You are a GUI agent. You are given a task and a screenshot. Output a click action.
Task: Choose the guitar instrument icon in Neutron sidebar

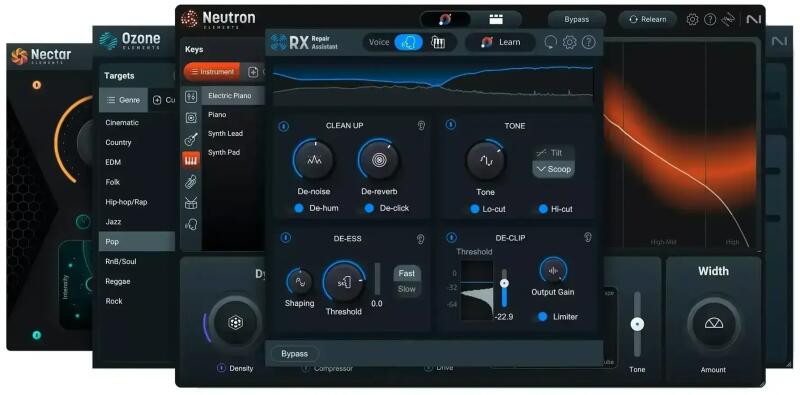(191, 139)
